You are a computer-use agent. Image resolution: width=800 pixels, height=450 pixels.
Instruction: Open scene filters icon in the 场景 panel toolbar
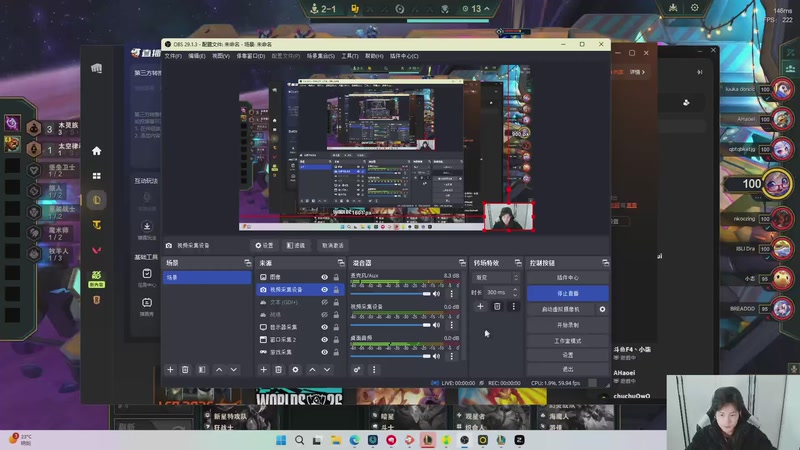[x=202, y=369]
